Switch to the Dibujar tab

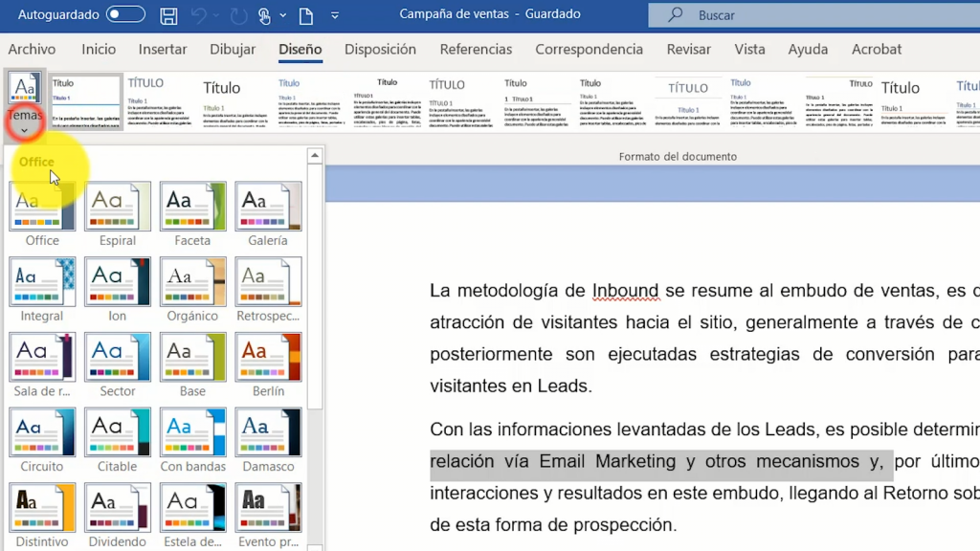[233, 50]
